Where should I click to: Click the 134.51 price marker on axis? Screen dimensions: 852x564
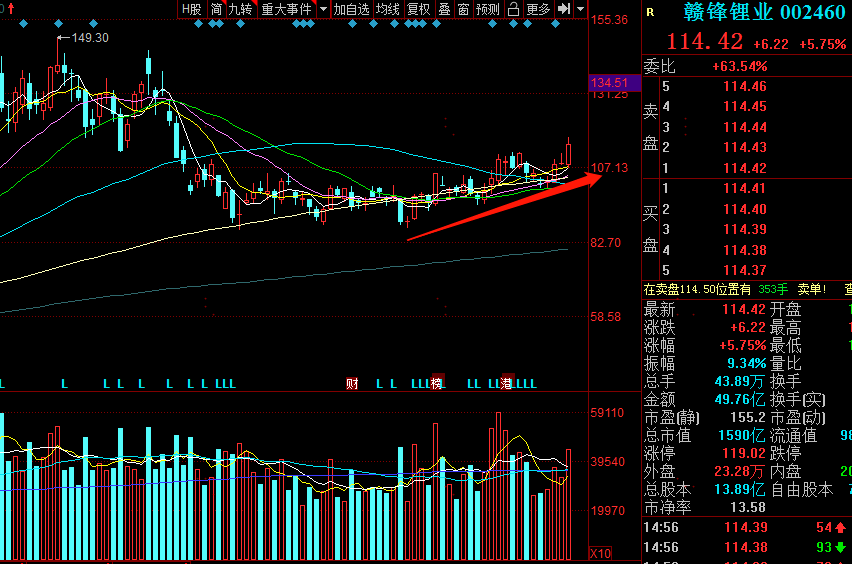[609, 83]
